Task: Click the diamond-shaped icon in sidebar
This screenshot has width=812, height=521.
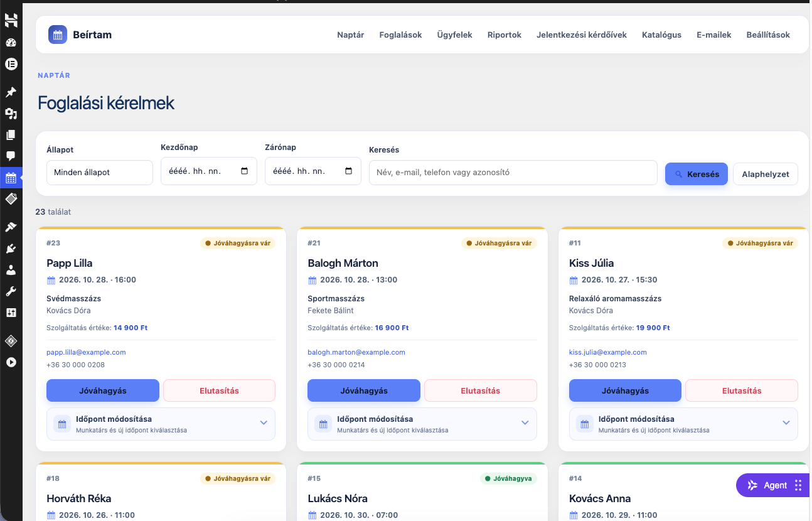Action: (11, 341)
